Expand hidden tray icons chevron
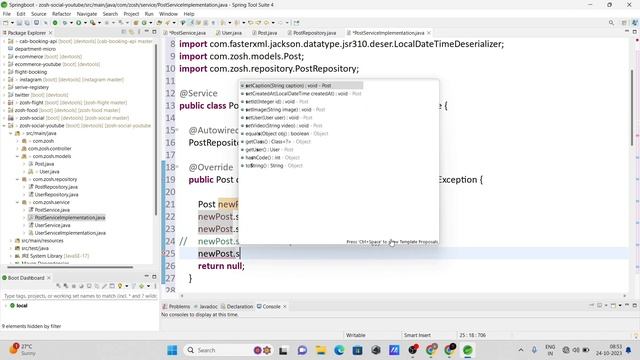The width and height of the screenshot is (640, 360). tap(521, 350)
